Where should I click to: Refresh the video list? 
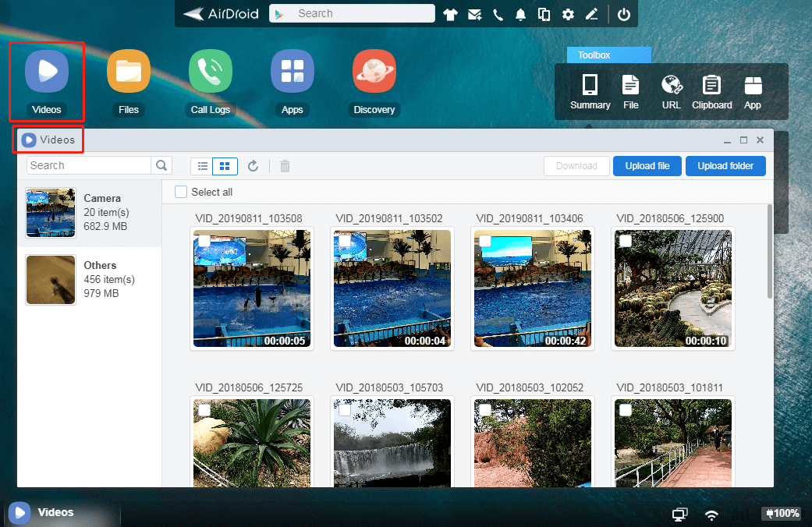pyautogui.click(x=253, y=166)
